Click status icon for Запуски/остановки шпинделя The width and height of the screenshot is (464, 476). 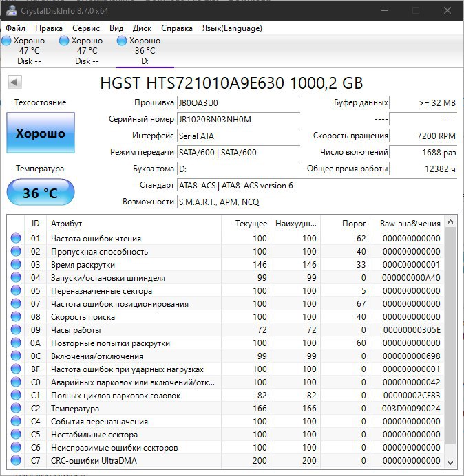pyautogui.click(x=16, y=277)
